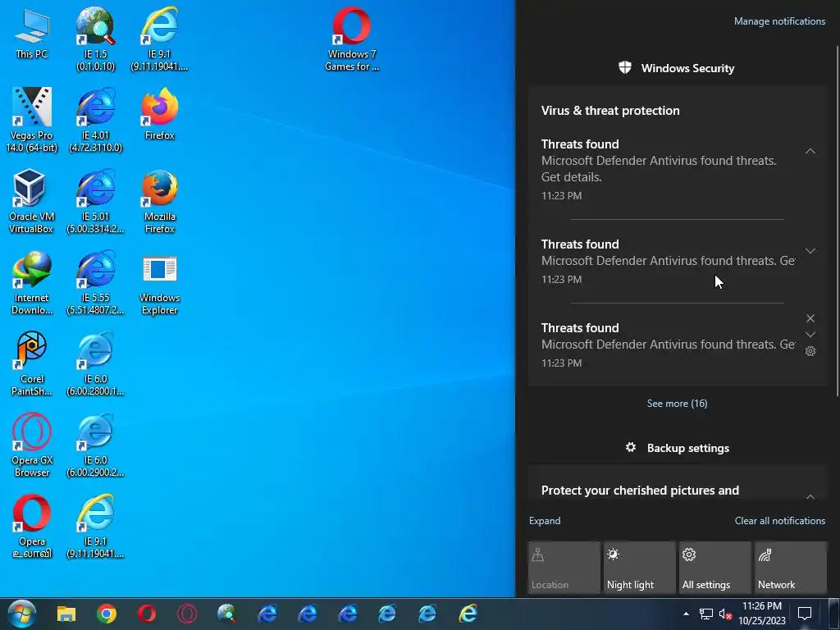Open the All settings quick action
The width and height of the screenshot is (840, 630).
point(714,568)
